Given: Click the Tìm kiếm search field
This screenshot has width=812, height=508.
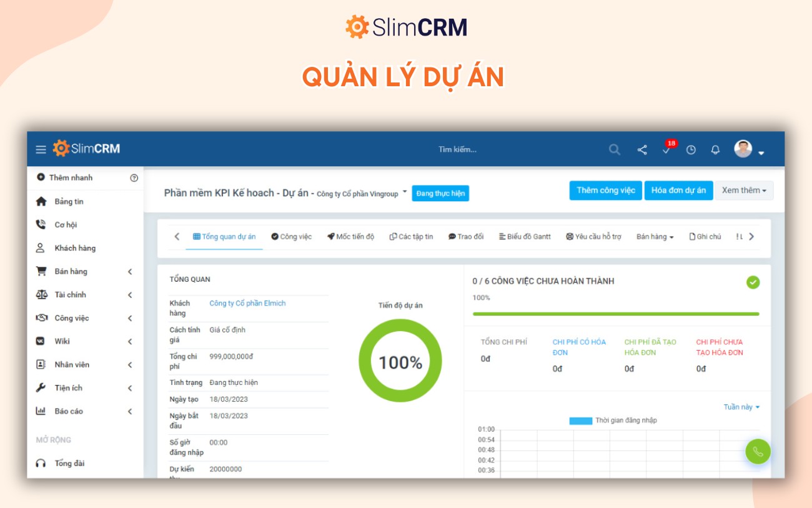Looking at the screenshot, I should click(457, 149).
